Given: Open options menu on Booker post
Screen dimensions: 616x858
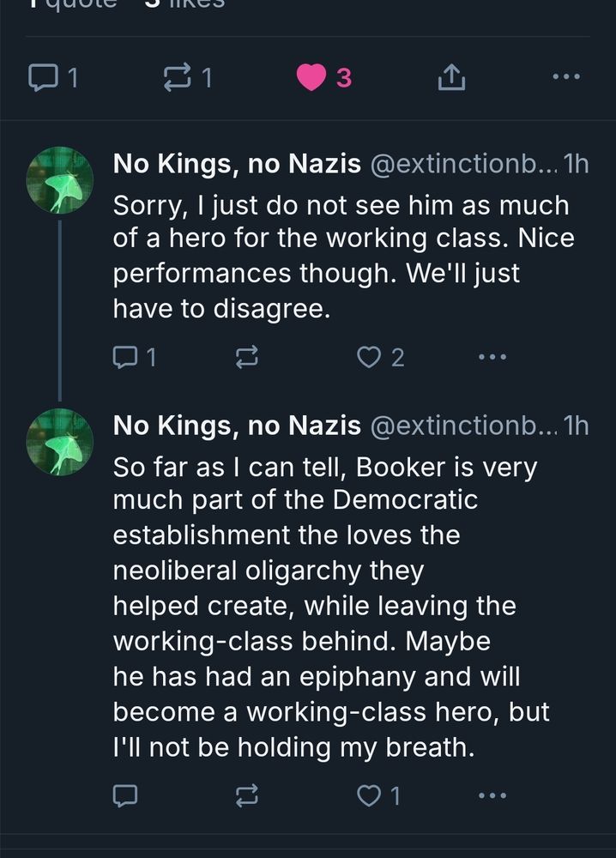Looking at the screenshot, I should click(492, 796).
